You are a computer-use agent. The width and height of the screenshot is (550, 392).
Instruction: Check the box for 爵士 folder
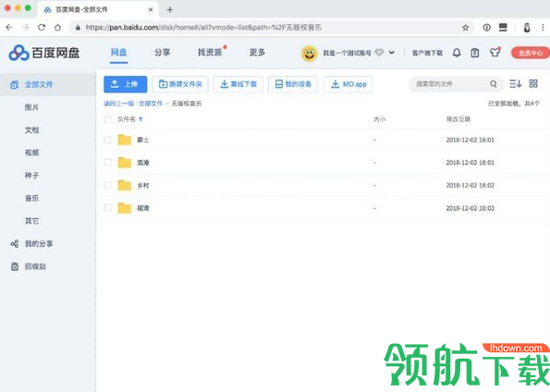click(107, 140)
